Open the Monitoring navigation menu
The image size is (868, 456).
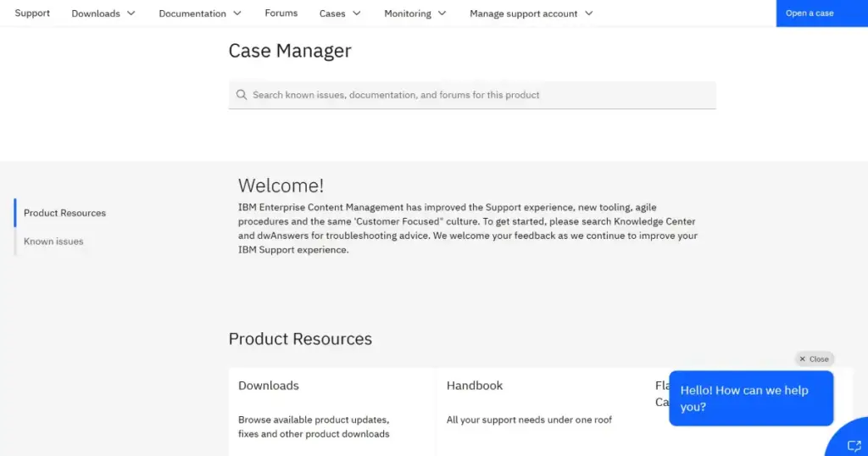click(x=415, y=14)
